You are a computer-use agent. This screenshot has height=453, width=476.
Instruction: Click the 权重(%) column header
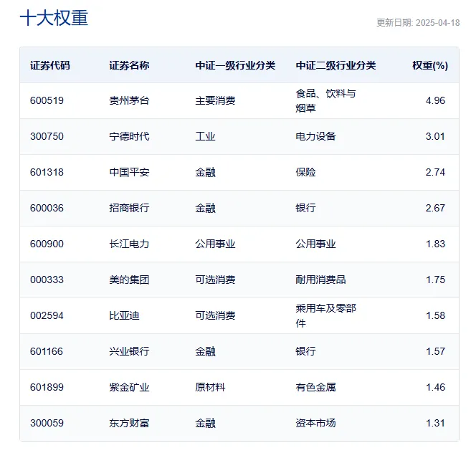click(x=430, y=65)
